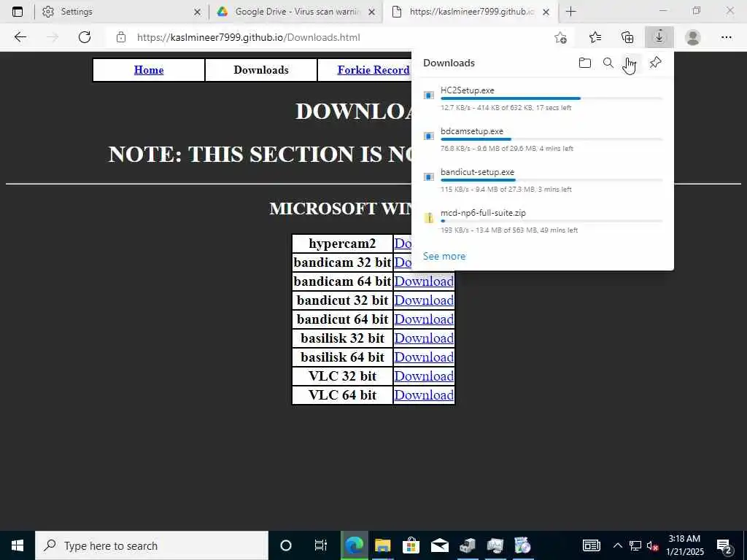The width and height of the screenshot is (747, 560).
Task: Click the bandicam 32 bit cell
Action: tap(343, 262)
